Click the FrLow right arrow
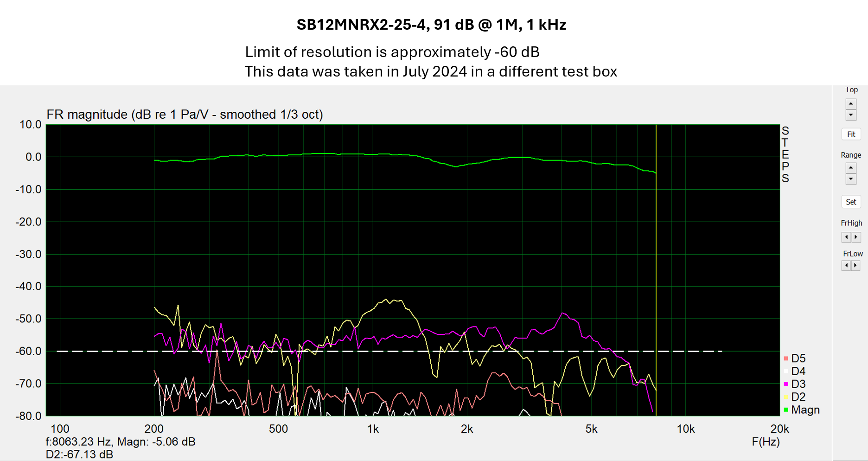Image resolution: width=868 pixels, height=461 pixels. coord(856,265)
